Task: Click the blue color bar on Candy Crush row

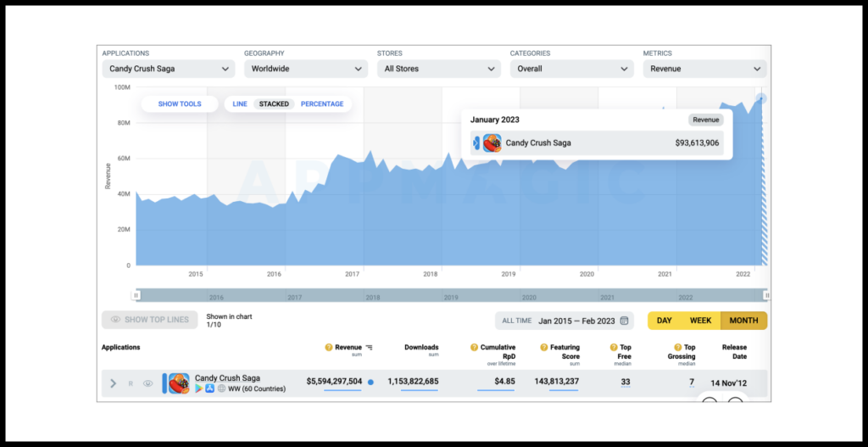Action: 164,383
